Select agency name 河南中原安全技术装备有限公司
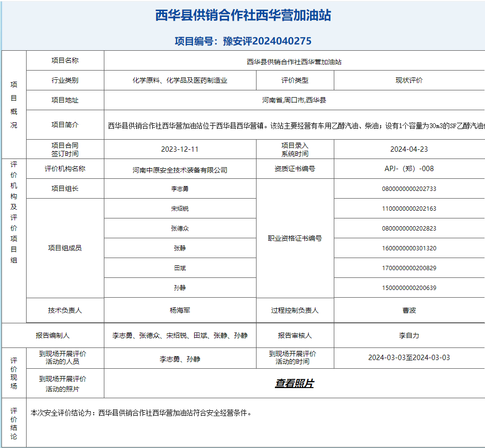Screen dimensions: 485x448 (x=180, y=170)
